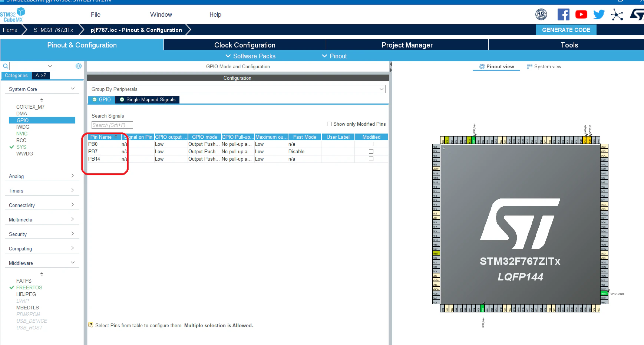Click the ST community network icon
Screen dimensions: 644x345
coord(617,14)
